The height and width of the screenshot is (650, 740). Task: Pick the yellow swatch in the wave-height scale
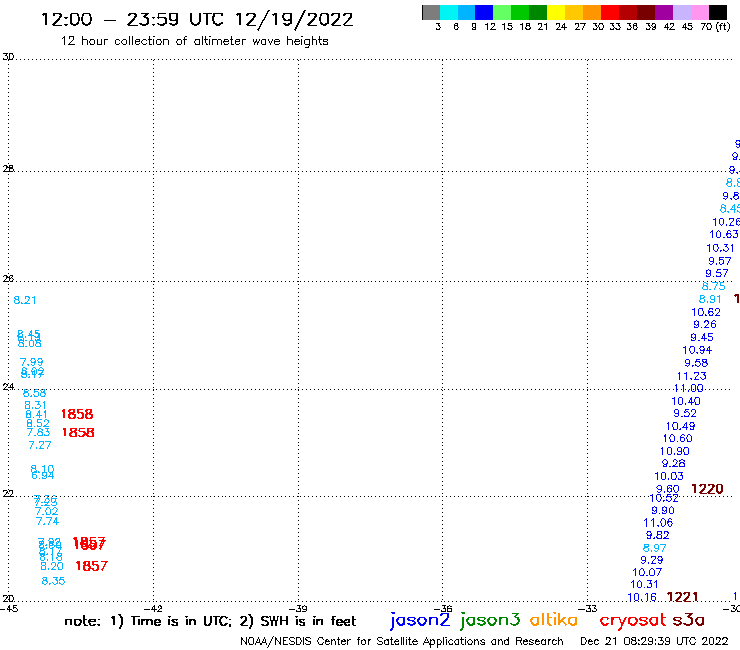(x=556, y=12)
